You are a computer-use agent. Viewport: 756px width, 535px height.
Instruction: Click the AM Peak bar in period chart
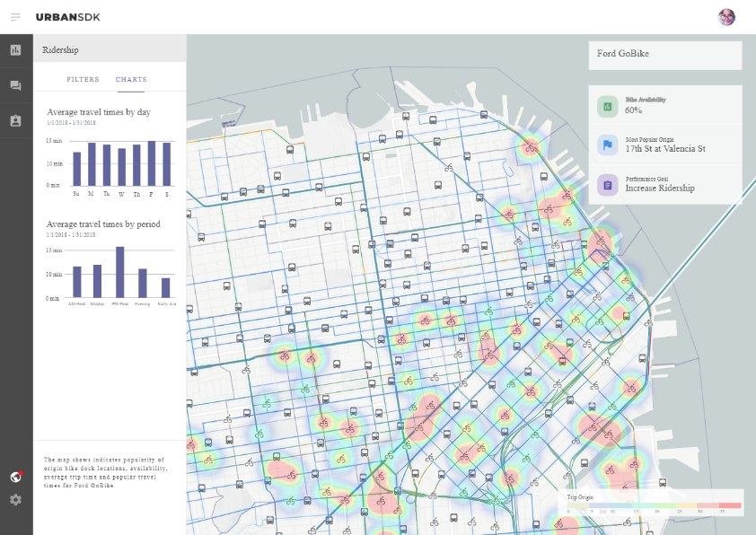click(x=76, y=282)
